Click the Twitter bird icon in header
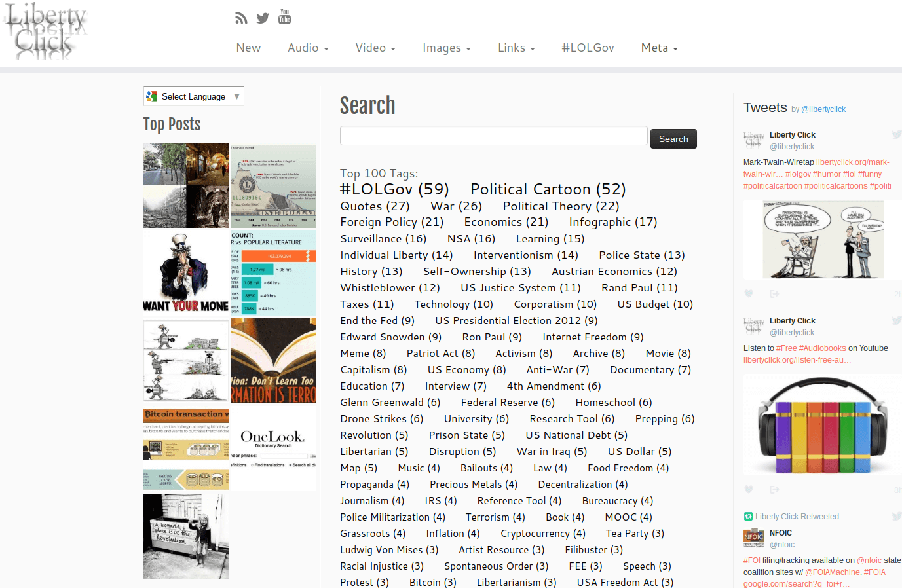 point(263,18)
